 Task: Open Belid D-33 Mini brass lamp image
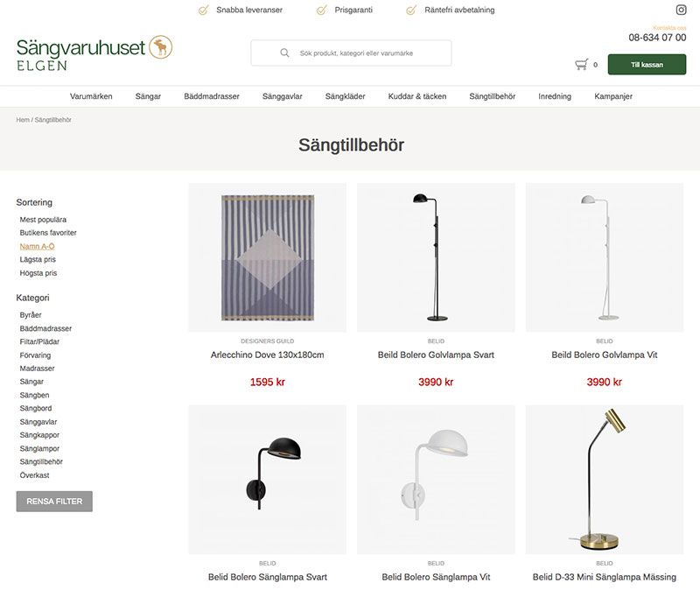pyautogui.click(x=605, y=480)
